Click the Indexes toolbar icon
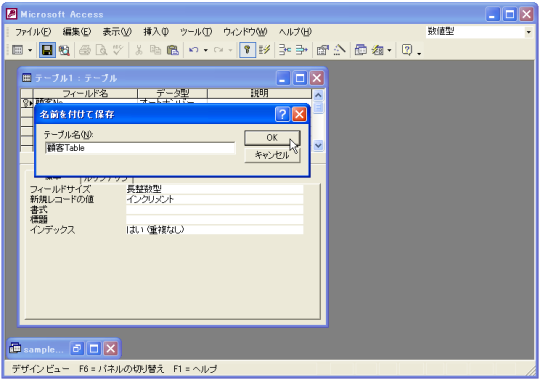The width and height of the screenshot is (540, 380). click(x=264, y=50)
